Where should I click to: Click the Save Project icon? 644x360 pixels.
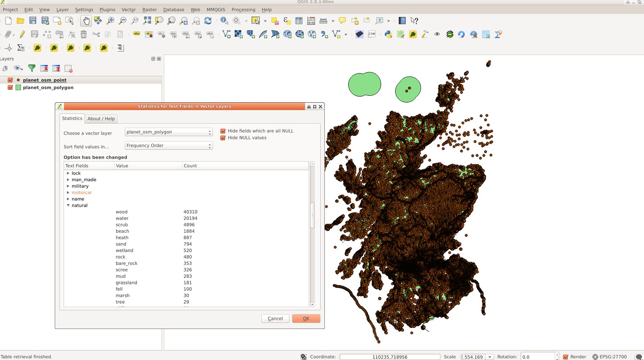click(x=33, y=21)
